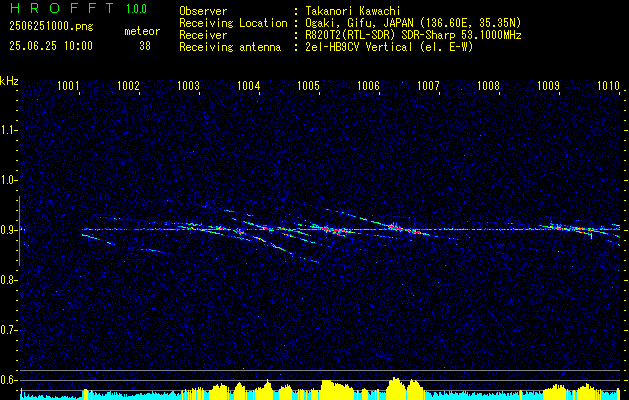Click filename 2506251000.png
The height and width of the screenshot is (400, 629).
tap(51, 27)
